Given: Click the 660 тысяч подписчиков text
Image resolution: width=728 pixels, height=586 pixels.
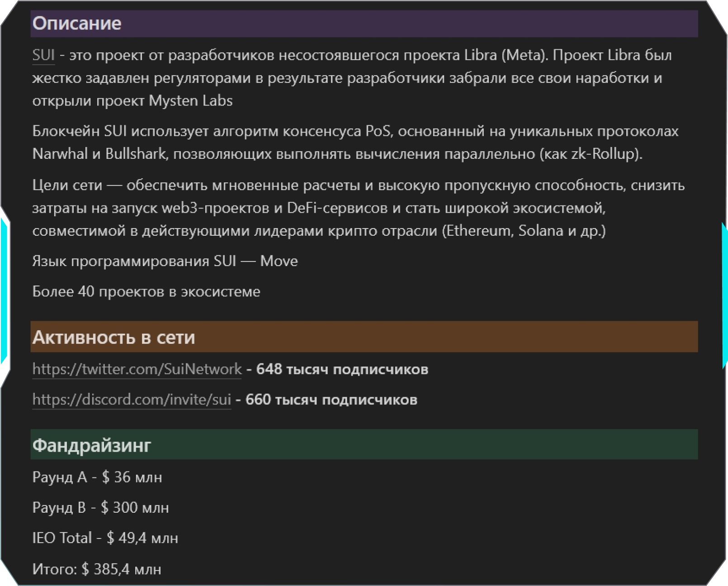Looking at the screenshot, I should pos(331,400).
